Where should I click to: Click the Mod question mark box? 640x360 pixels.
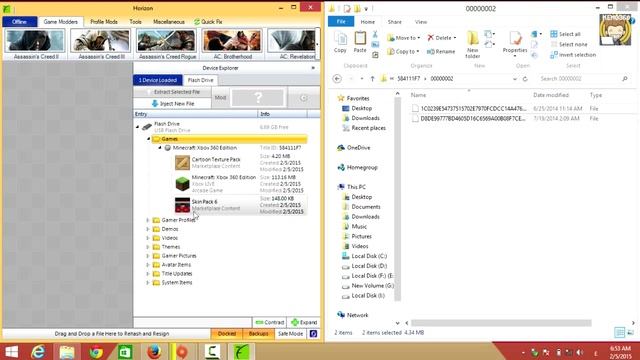pyautogui.click(x=258, y=98)
